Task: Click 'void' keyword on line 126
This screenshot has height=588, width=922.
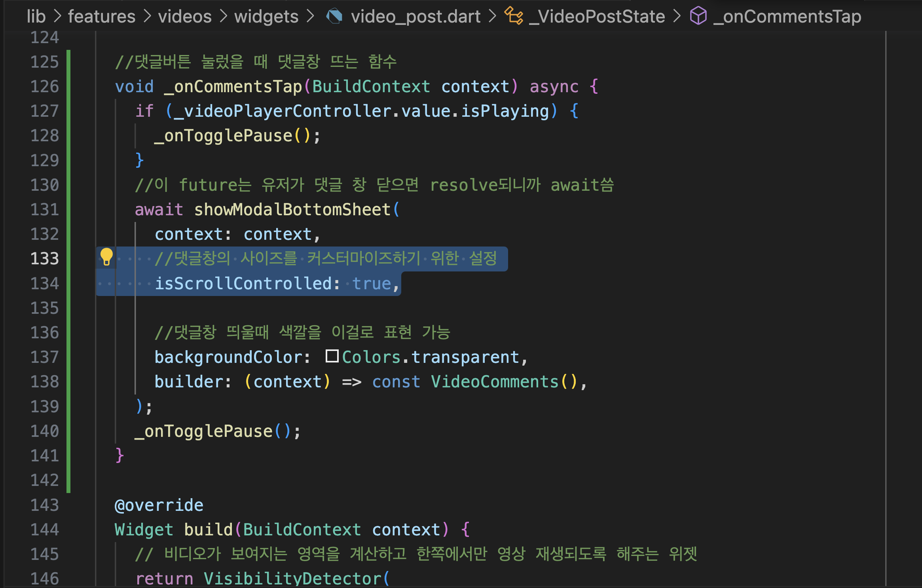Action: tap(134, 86)
